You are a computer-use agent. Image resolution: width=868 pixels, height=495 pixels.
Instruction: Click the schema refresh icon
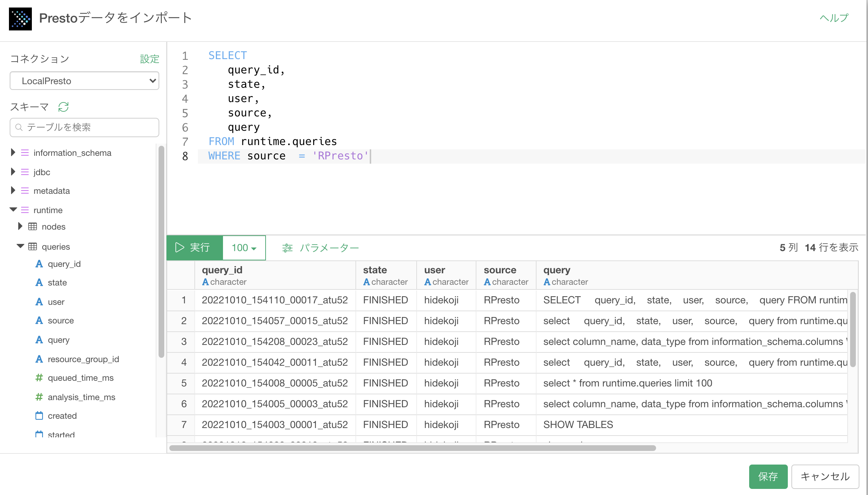(x=63, y=107)
